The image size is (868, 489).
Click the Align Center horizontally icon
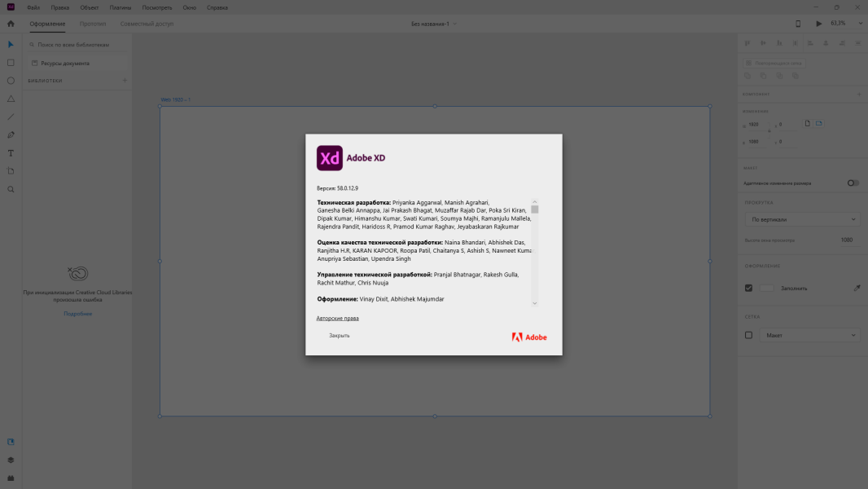click(826, 43)
